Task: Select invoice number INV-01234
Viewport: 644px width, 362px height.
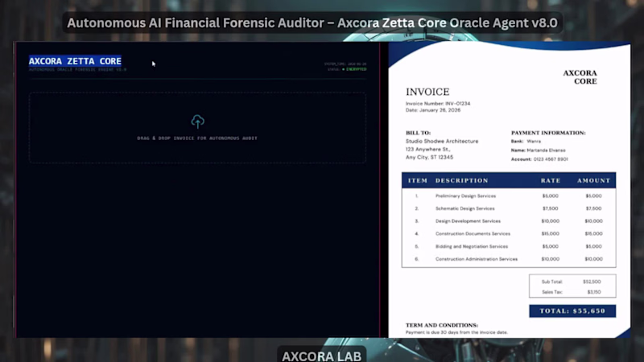Action: coord(458,104)
